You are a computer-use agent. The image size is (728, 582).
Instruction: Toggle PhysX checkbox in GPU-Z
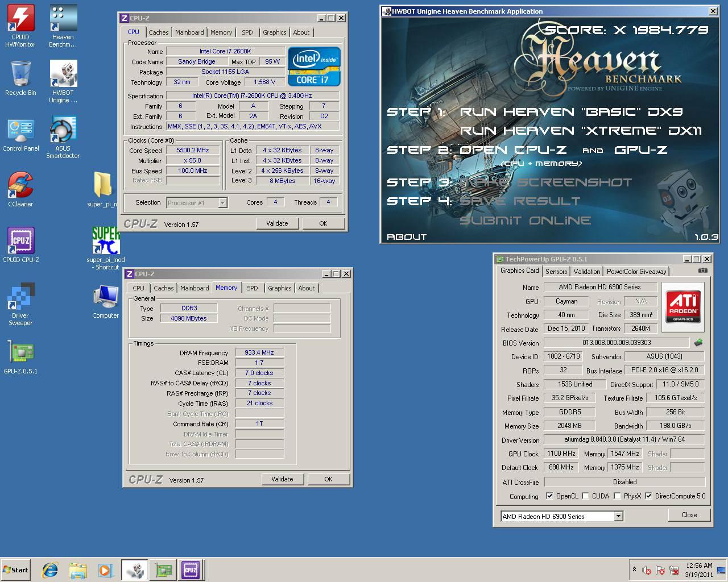coord(617,496)
